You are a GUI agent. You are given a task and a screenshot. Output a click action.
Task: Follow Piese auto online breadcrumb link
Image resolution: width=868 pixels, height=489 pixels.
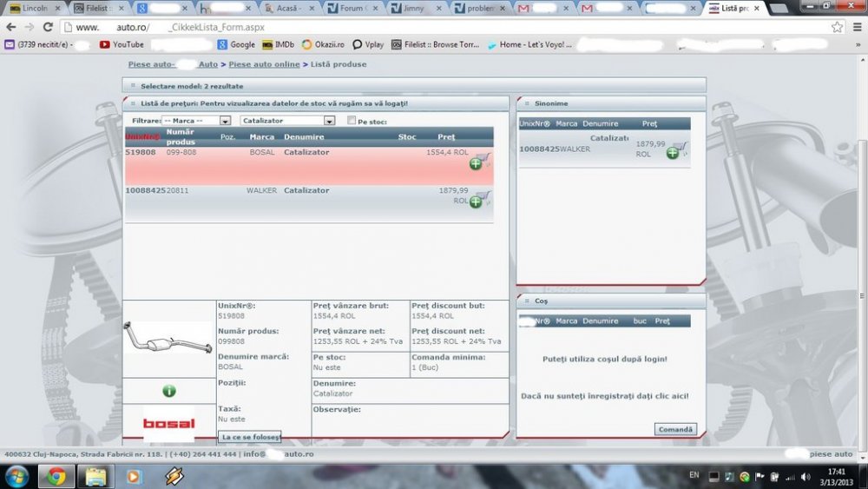[x=264, y=64]
